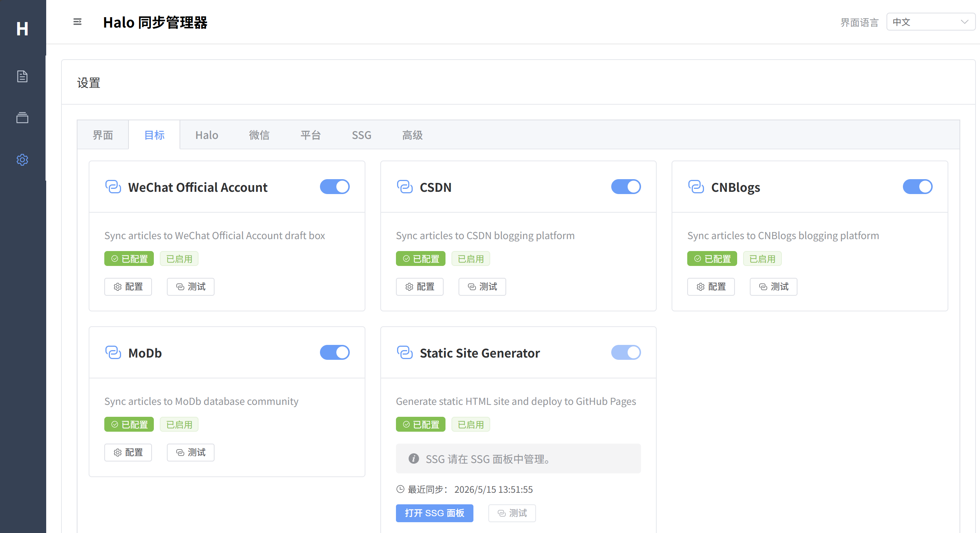
Task: Run the CSDN 测试 connection test
Action: click(482, 287)
